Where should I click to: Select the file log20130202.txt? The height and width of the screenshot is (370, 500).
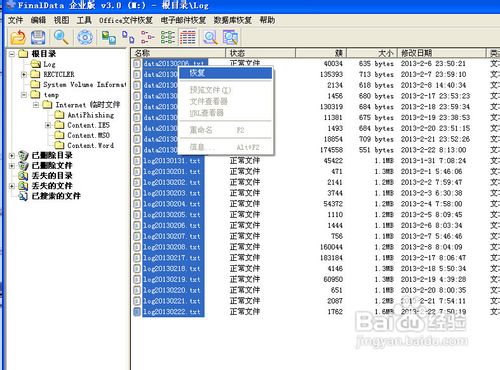tap(172, 183)
